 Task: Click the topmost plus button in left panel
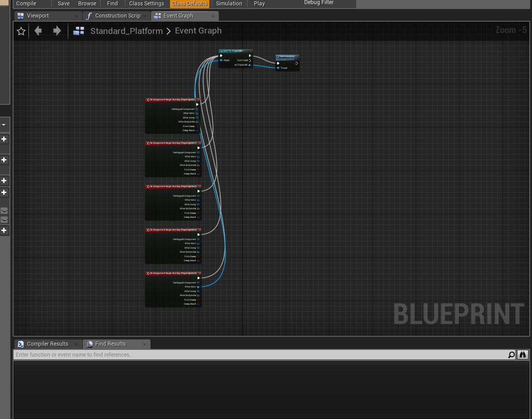4,139
